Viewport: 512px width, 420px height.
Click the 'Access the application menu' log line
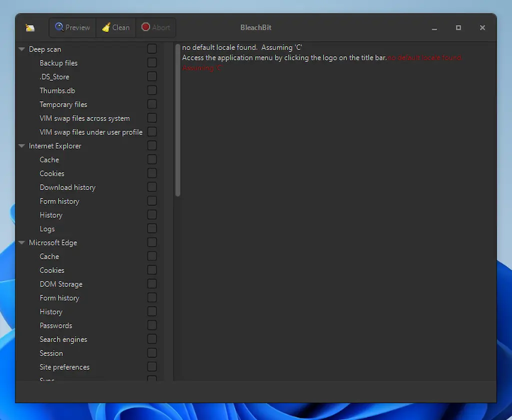tap(284, 58)
